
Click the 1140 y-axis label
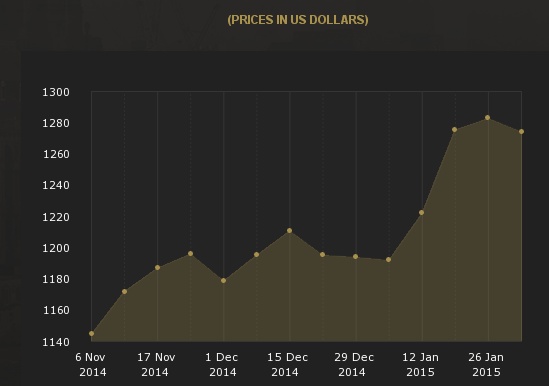pyautogui.click(x=56, y=342)
